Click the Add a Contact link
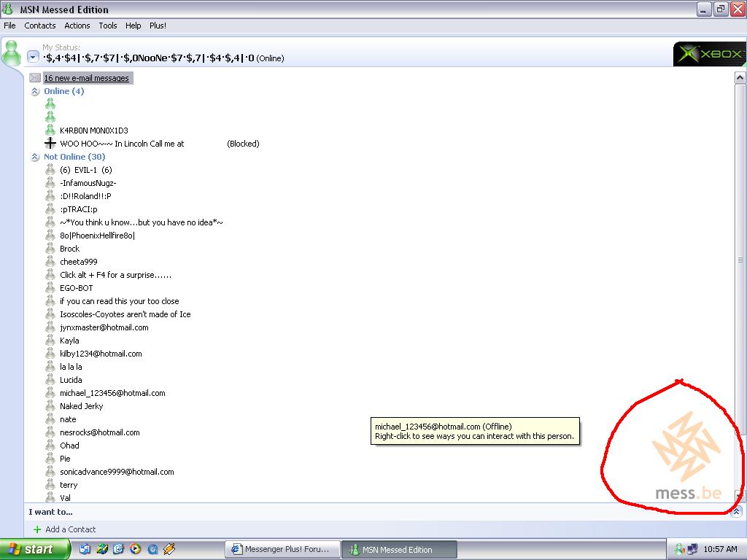The width and height of the screenshot is (747, 560). 70,529
